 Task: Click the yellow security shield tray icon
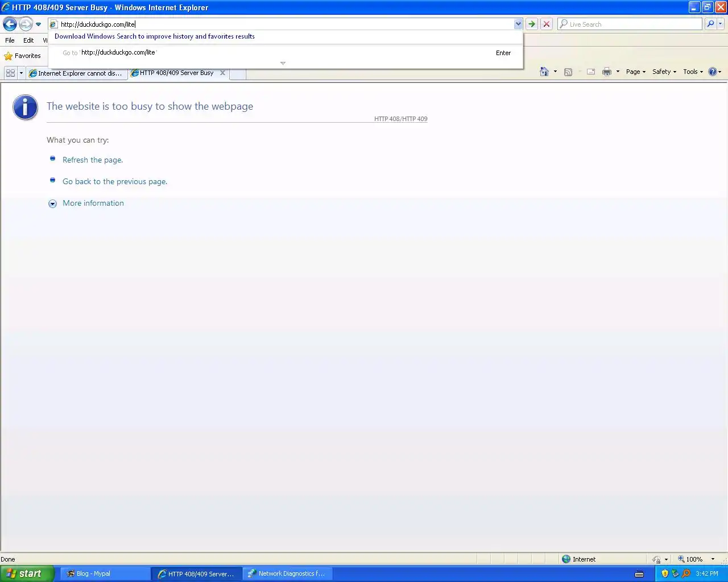665,574
